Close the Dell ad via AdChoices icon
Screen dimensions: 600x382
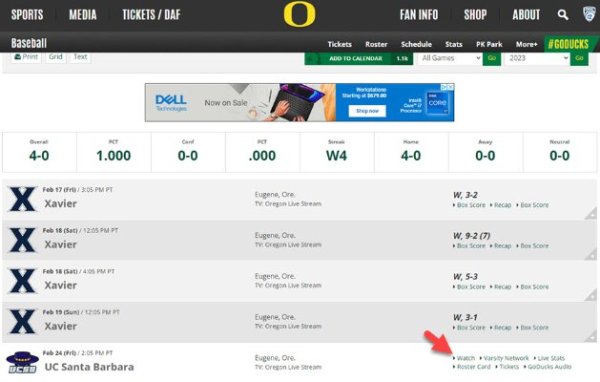pos(447,87)
